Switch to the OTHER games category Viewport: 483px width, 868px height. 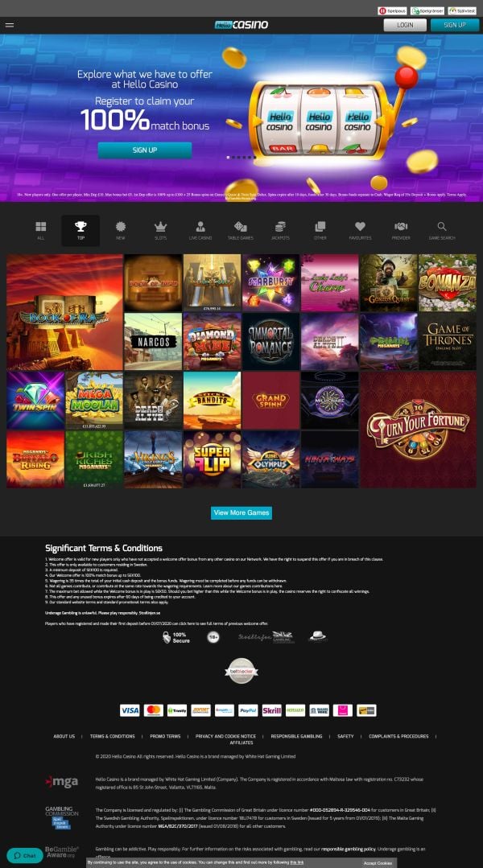click(x=320, y=230)
